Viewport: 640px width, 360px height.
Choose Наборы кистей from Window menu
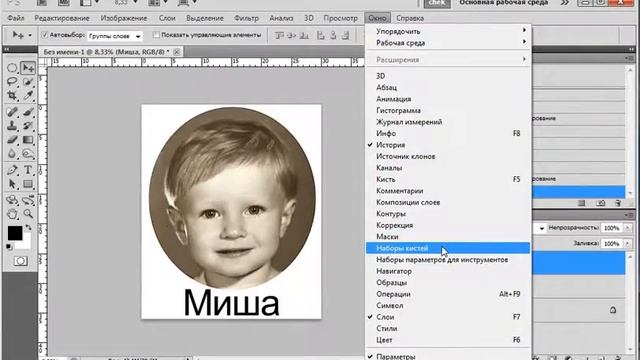[x=448, y=248]
